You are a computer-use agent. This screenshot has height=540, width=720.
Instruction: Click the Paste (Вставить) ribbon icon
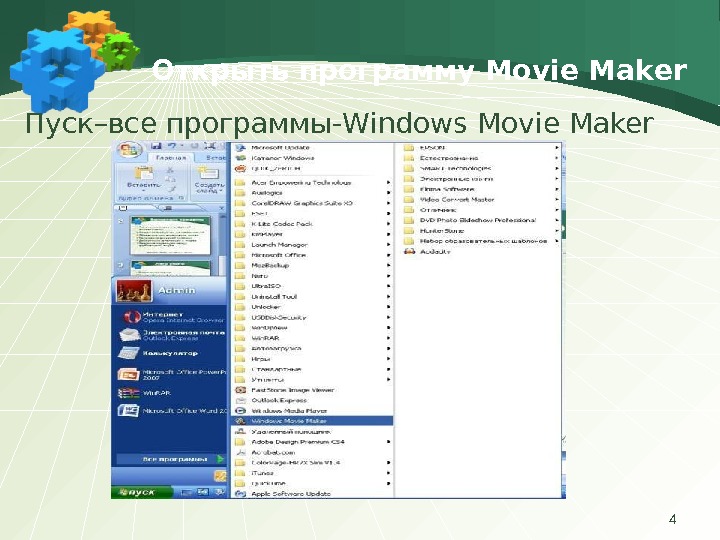[x=144, y=174]
